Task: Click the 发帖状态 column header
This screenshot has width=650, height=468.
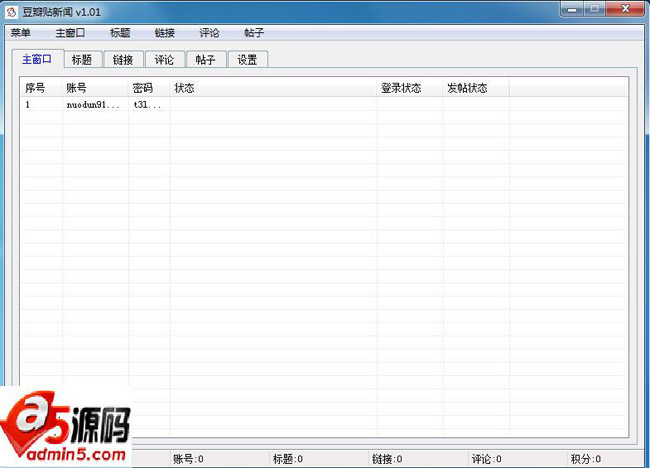Action: click(476, 88)
